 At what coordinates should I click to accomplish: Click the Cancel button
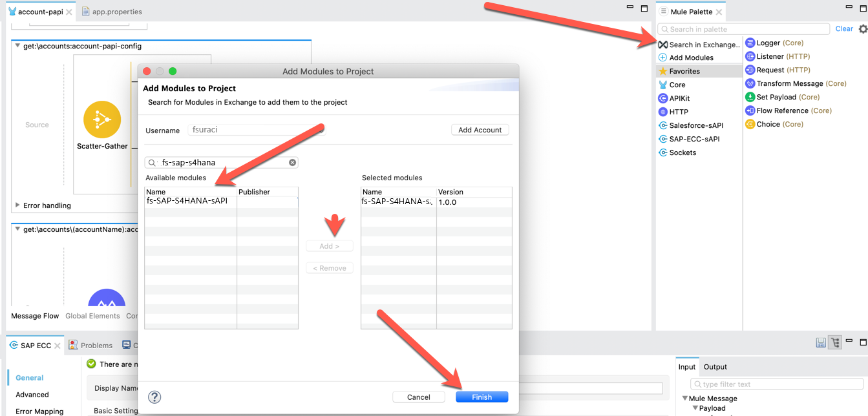point(419,397)
